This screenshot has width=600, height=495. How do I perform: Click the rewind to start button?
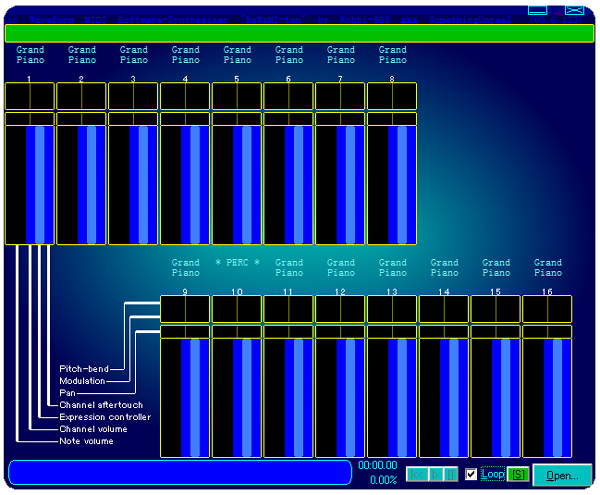417,474
